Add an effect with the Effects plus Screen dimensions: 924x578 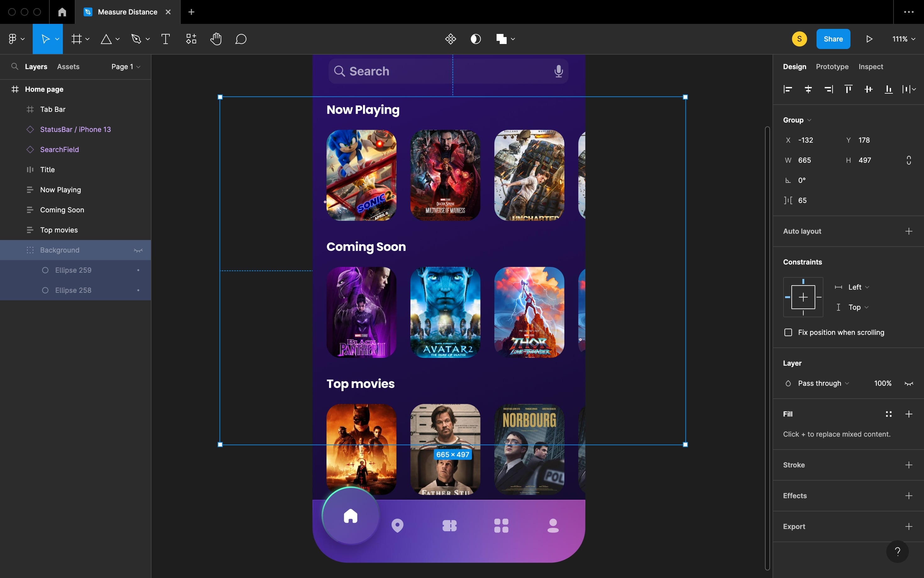coord(909,496)
